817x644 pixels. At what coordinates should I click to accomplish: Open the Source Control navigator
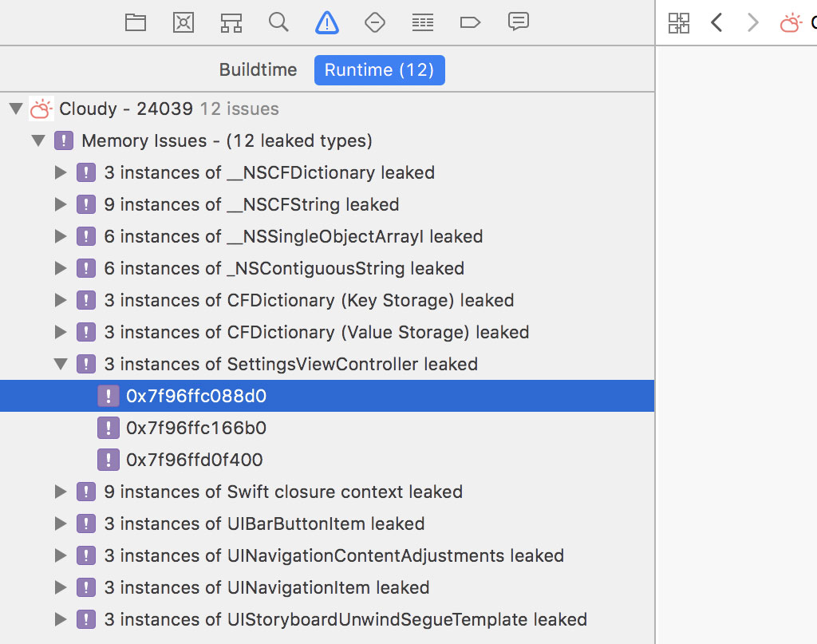pyautogui.click(x=183, y=22)
